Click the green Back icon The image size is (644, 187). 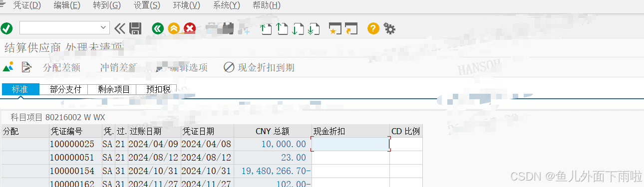[x=158, y=28]
